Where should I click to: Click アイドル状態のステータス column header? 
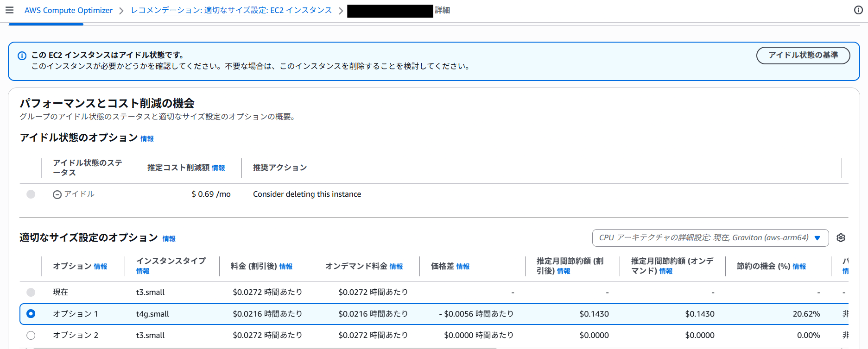[x=88, y=168]
